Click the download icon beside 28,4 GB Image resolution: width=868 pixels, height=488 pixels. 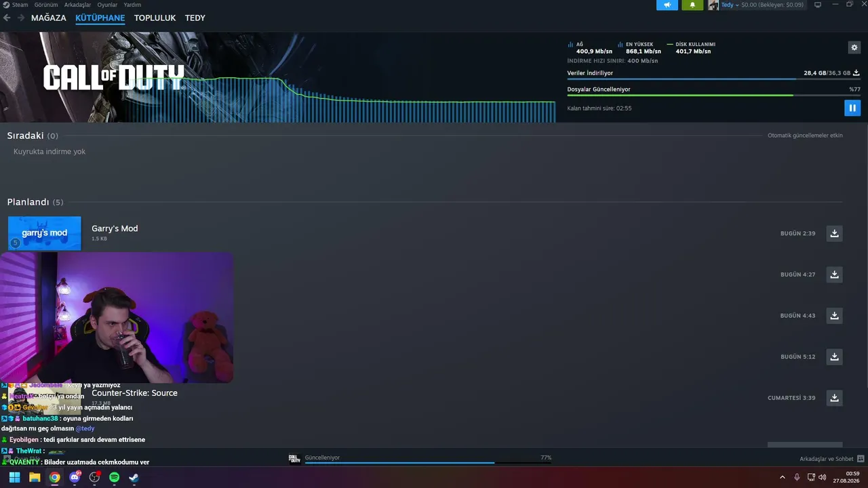click(x=856, y=73)
